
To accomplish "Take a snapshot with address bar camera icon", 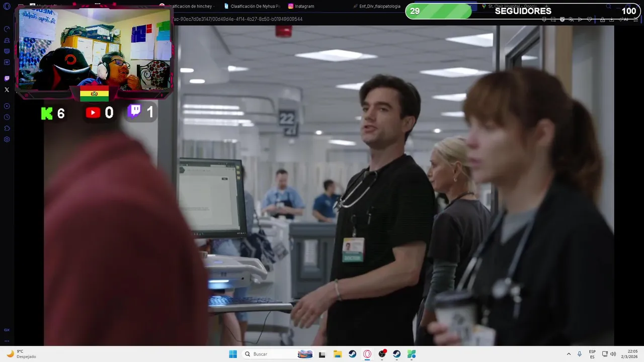I will coord(553,19).
